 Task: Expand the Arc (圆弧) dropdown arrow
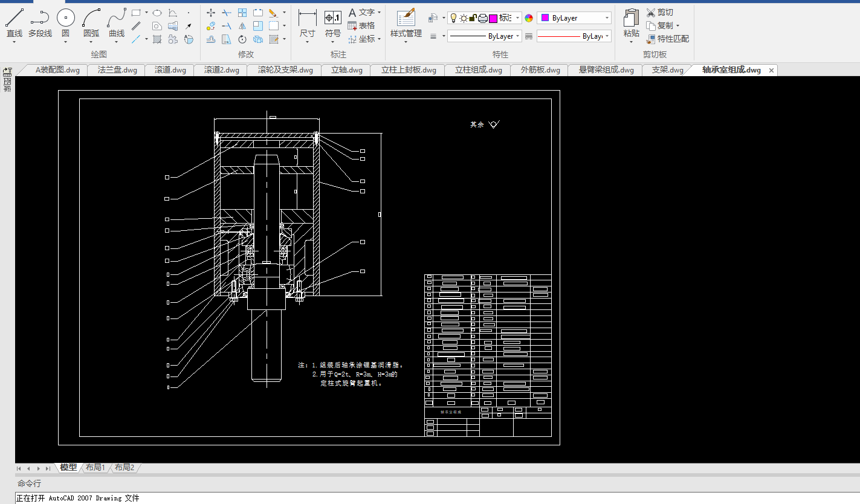pos(91,42)
